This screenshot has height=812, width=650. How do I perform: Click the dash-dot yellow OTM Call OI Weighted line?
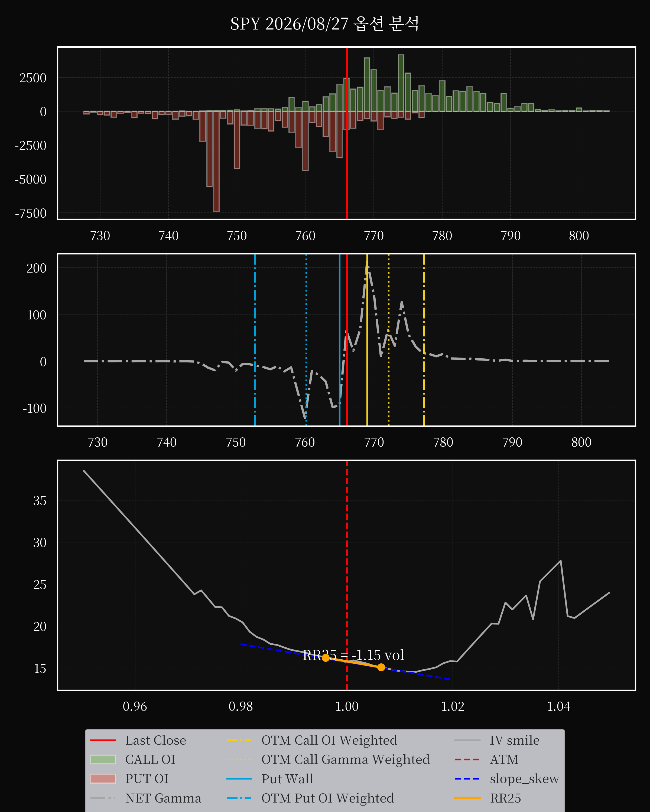[424, 340]
